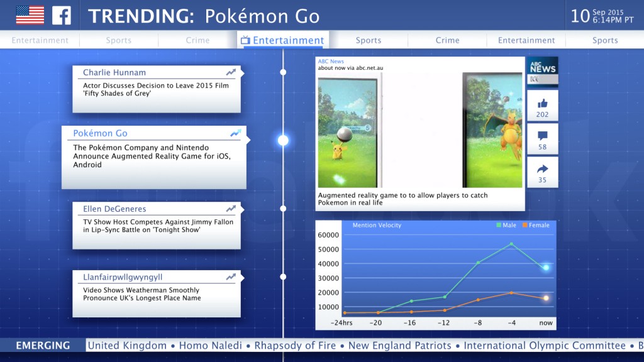The image size is (644, 362).
Task: Click the 'about now via abc.net.au' text
Action: pyautogui.click(x=350, y=68)
